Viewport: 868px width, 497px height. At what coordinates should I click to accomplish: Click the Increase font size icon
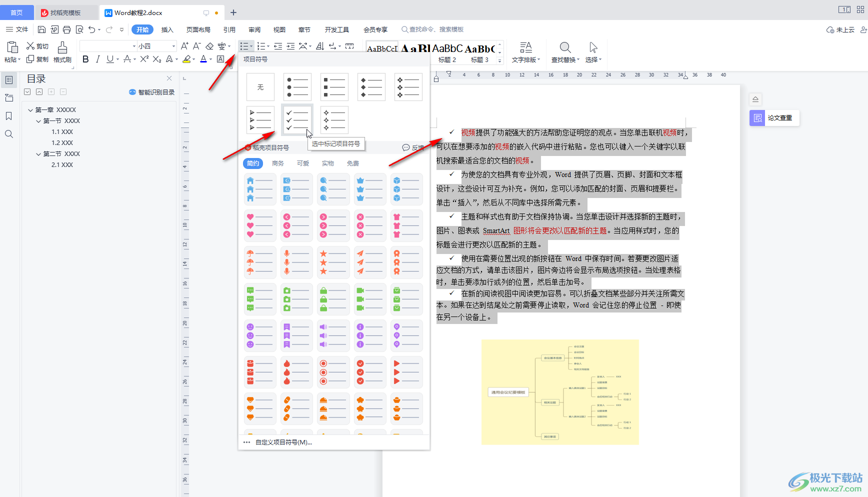184,46
